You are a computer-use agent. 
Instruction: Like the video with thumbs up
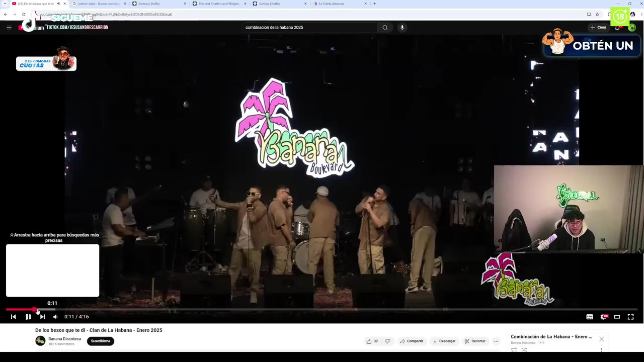372,341
